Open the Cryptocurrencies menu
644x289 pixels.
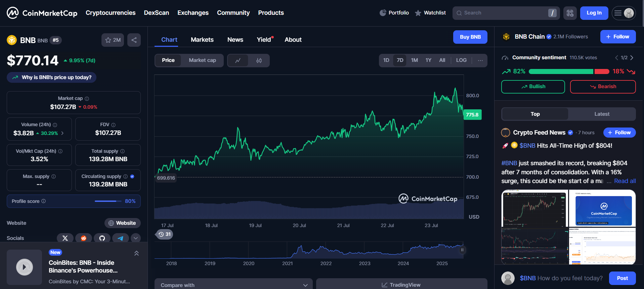point(111,13)
